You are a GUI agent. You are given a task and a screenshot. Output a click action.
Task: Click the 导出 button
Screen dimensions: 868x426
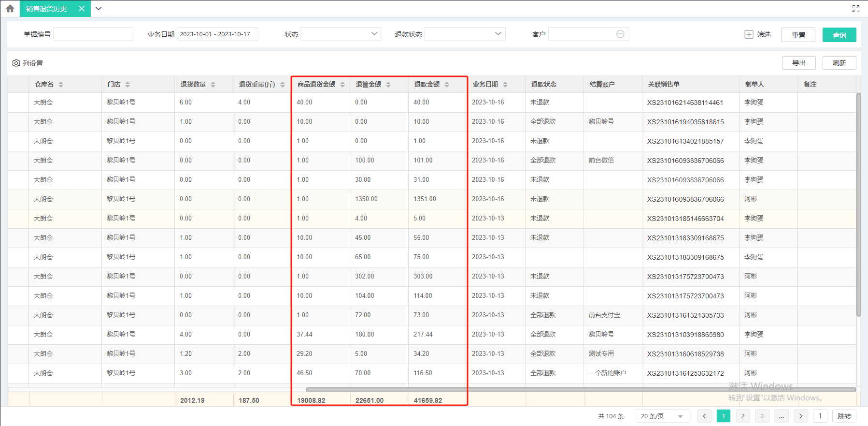pyautogui.click(x=799, y=63)
